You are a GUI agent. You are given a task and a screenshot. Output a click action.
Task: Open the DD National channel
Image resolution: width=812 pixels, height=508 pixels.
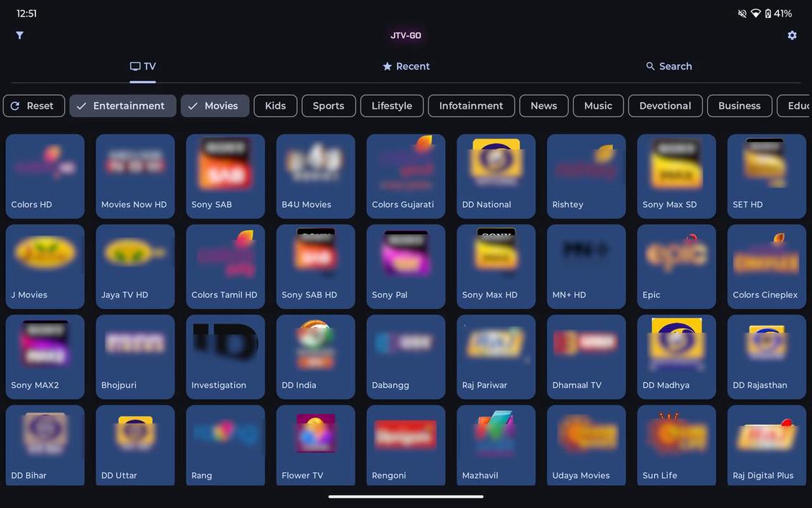point(496,176)
